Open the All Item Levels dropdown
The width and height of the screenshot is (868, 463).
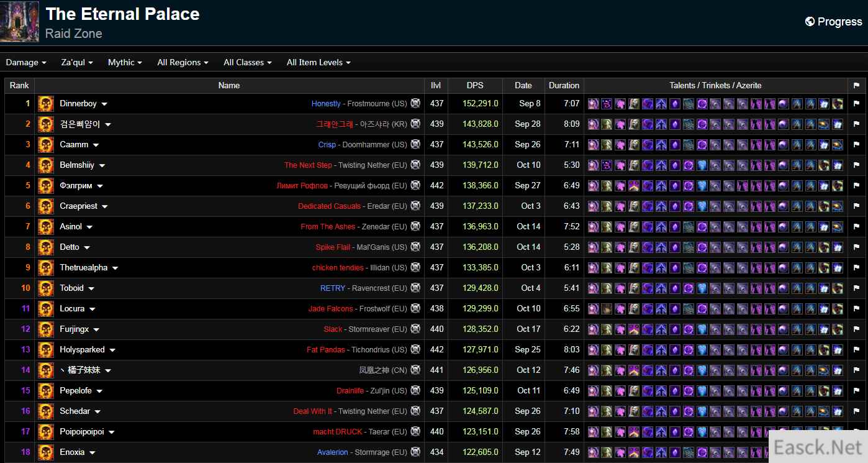click(x=319, y=63)
